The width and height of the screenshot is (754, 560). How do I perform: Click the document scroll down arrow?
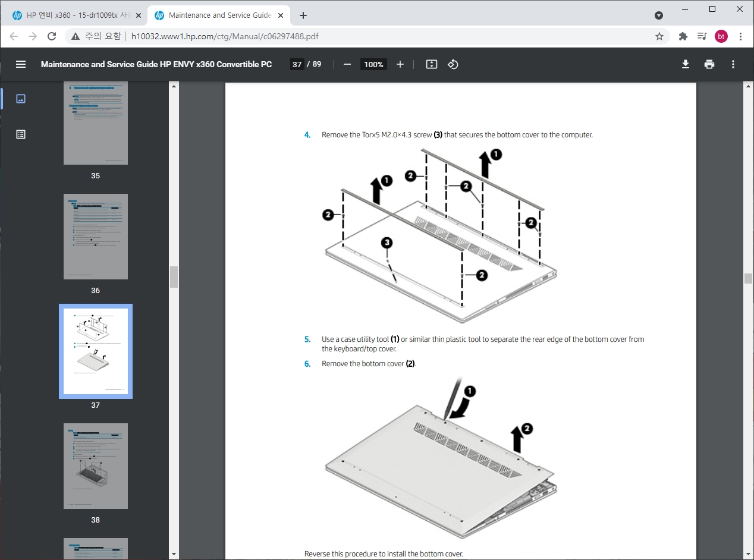748,555
